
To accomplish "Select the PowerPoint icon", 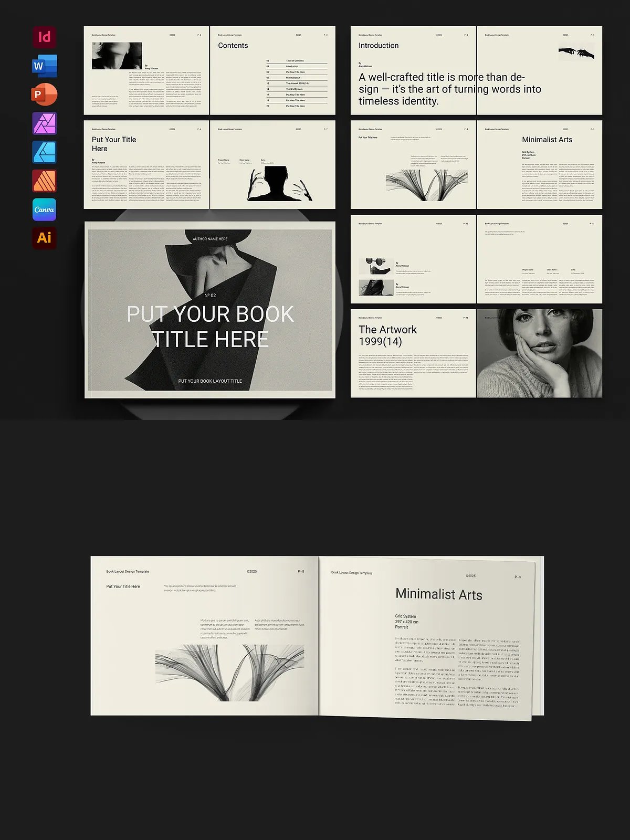I will (x=45, y=94).
